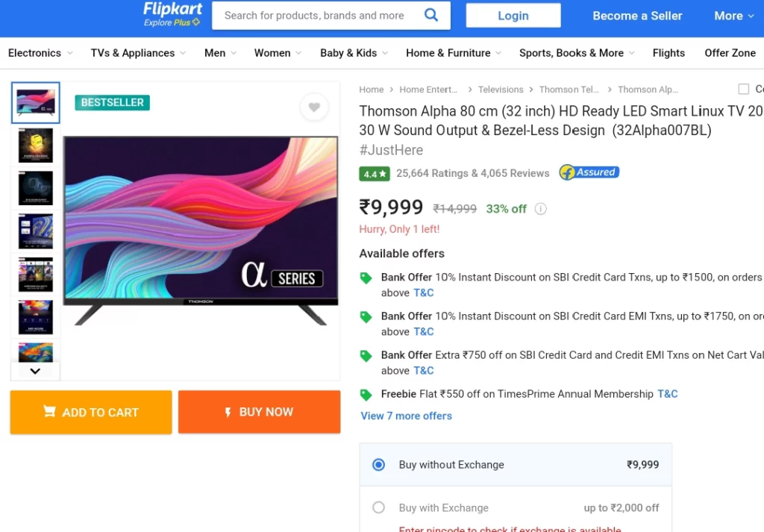Viewport: 764px width, 532px height.
Task: Select Buy with Exchange option
Action: click(x=379, y=508)
